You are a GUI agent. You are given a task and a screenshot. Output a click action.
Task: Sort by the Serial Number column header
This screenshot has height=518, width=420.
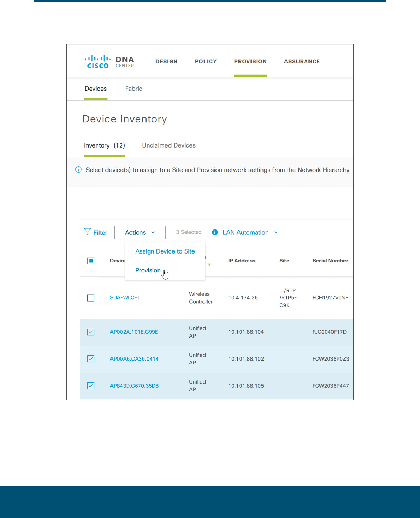(330, 261)
